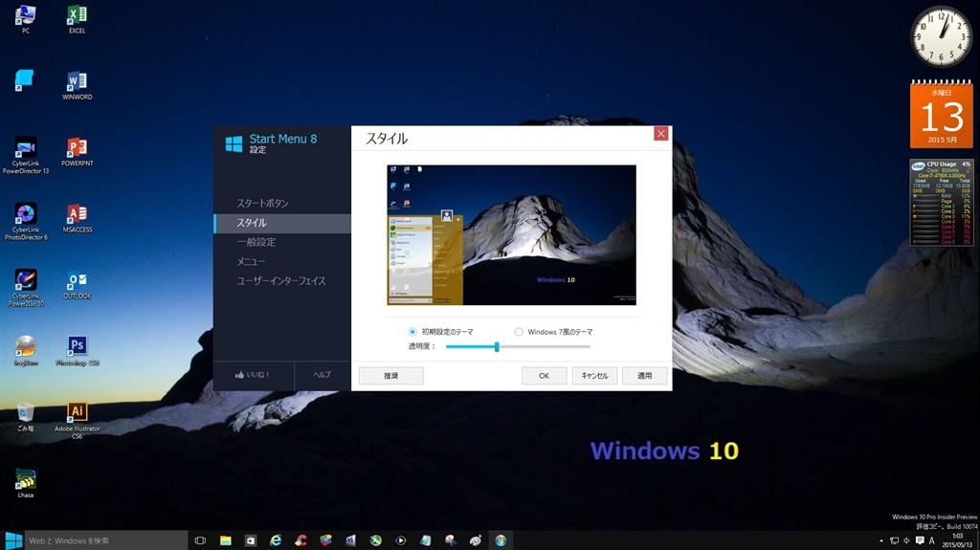Click the calendar gadget showing 13

point(942,114)
